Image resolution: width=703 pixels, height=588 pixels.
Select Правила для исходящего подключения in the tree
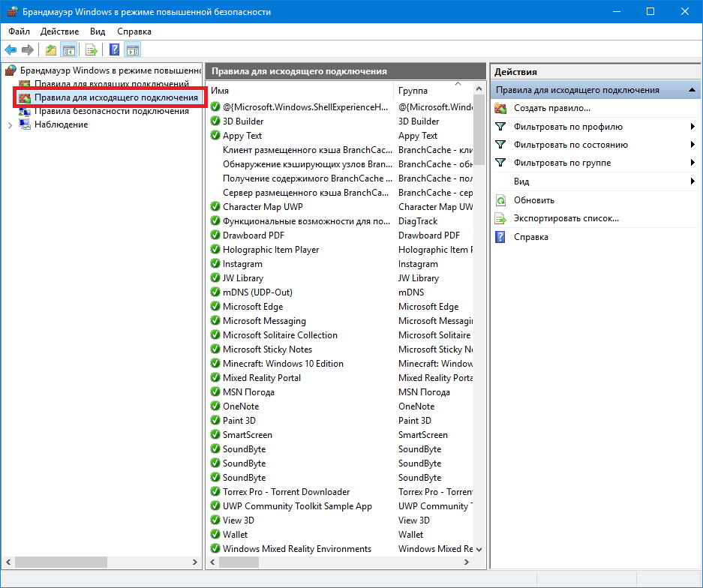[116, 97]
